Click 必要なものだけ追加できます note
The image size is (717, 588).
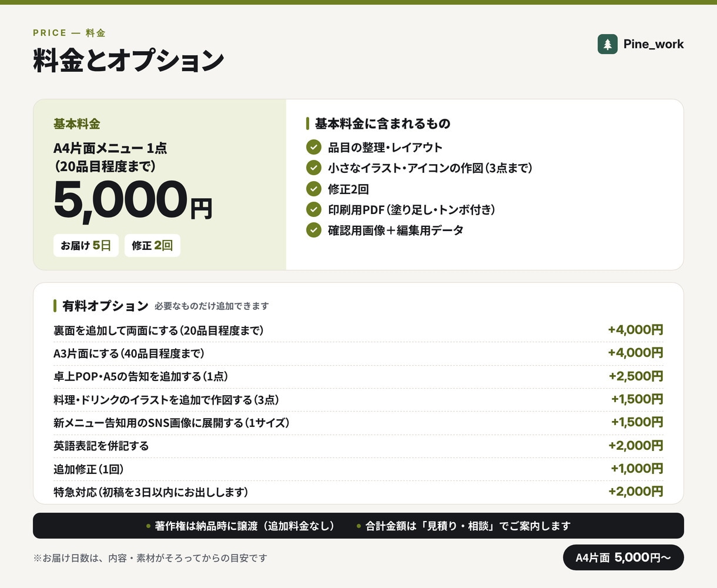pyautogui.click(x=212, y=306)
